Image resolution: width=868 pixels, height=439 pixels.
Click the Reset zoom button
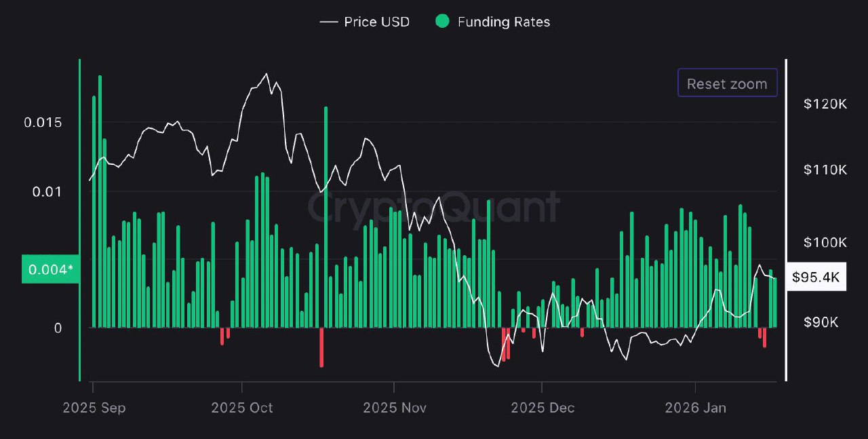point(727,83)
